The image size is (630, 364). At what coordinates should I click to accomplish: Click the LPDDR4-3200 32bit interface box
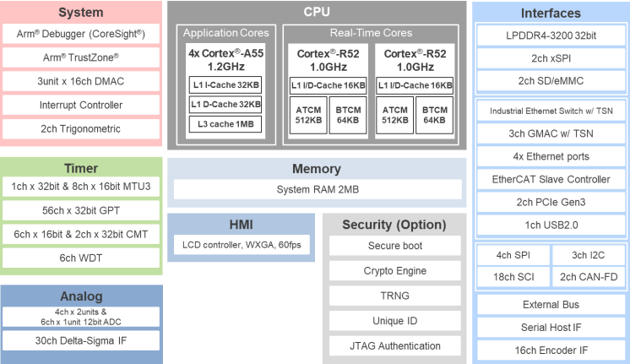point(551,36)
